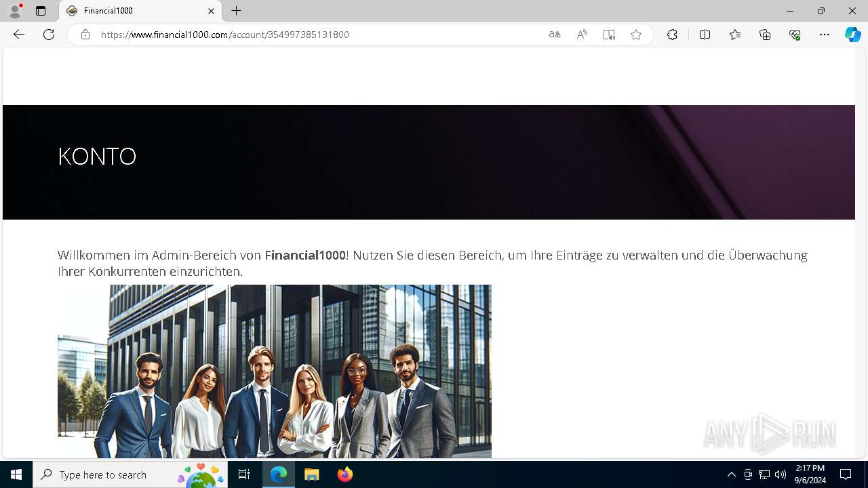The width and height of the screenshot is (868, 488).
Task: Go back to previous page
Action: tap(19, 35)
